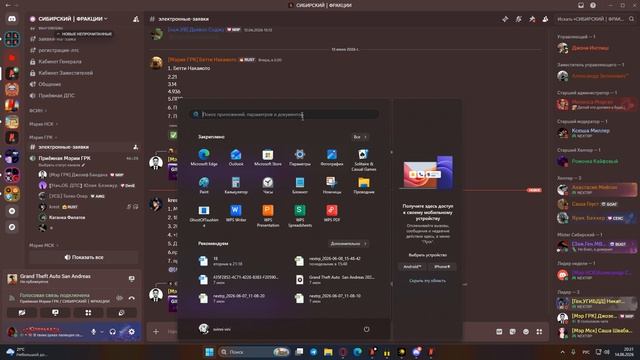Image resolution: width=640 pixels, height=360 pixels.
Task: Open Блокнот notepad app
Action: click(x=300, y=185)
